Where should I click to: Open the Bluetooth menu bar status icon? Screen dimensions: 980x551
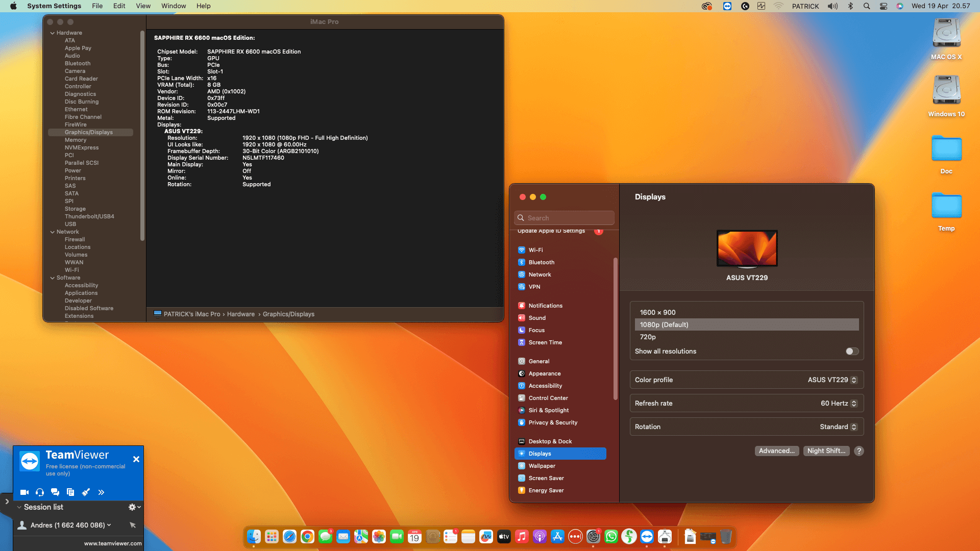pos(850,6)
